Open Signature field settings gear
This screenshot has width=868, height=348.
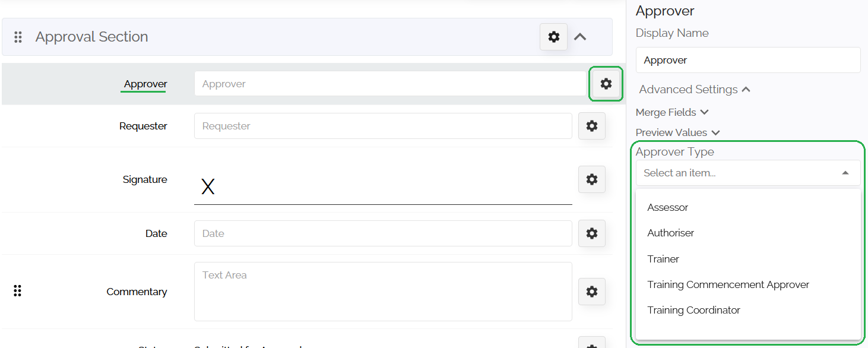click(x=591, y=179)
